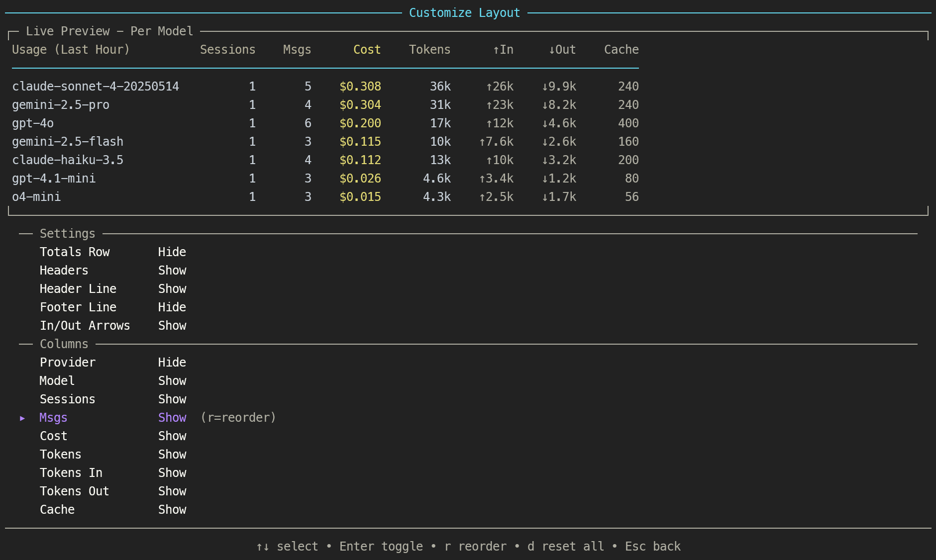Click the "Live Preview – Per Model" panel title
The height and width of the screenshot is (560, 936).
[x=109, y=31]
